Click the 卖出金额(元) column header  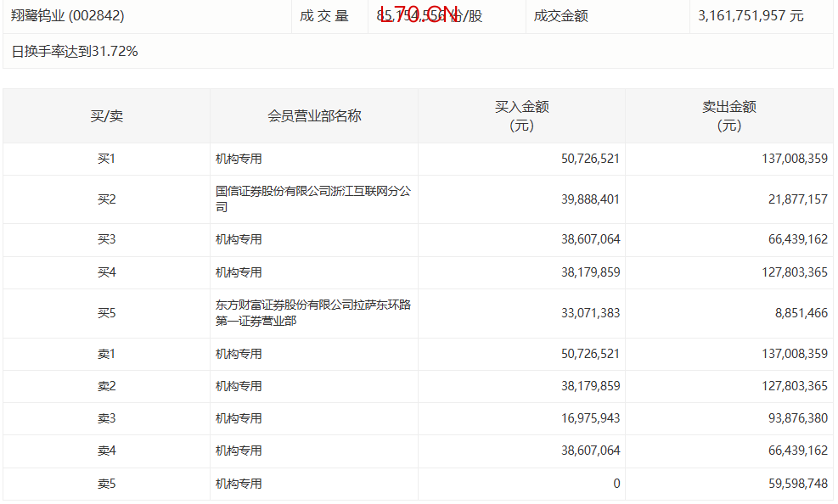pos(728,115)
